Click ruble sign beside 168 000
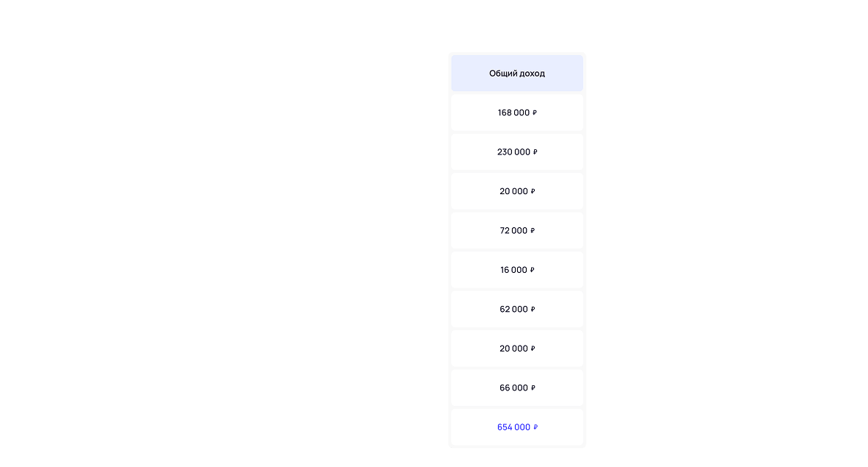The height and width of the screenshot is (467, 868). point(535,113)
